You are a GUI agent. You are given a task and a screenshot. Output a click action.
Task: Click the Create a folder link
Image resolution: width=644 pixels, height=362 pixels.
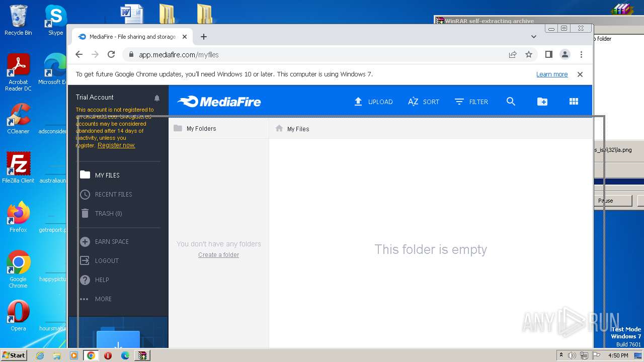pyautogui.click(x=218, y=255)
